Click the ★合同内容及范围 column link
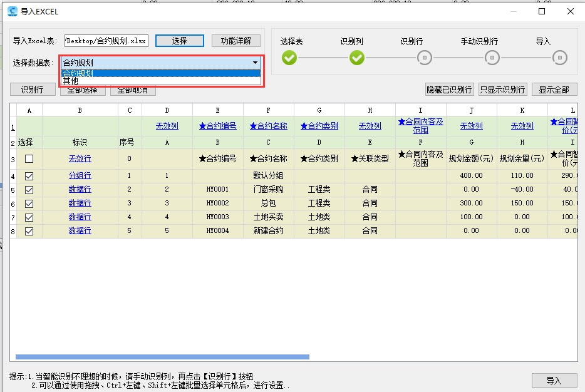585x392 pixels. (421, 126)
